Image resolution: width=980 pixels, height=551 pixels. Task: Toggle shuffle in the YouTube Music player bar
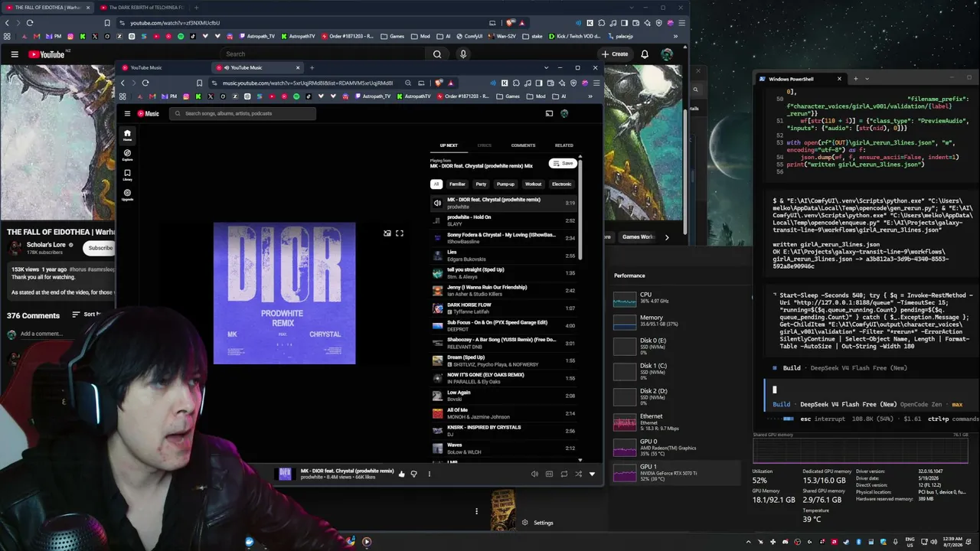click(578, 474)
